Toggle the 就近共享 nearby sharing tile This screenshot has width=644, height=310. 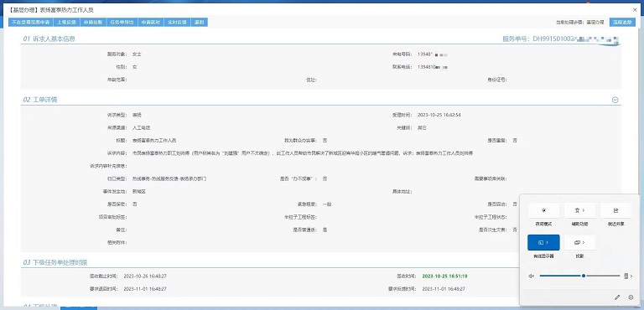[615, 210]
